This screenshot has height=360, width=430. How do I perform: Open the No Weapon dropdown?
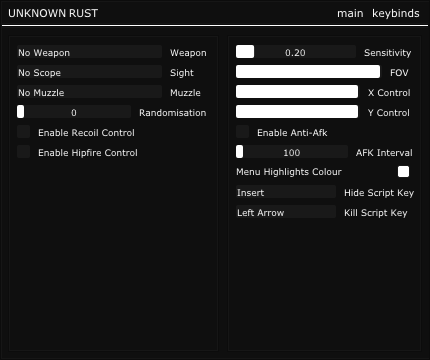[89, 52]
